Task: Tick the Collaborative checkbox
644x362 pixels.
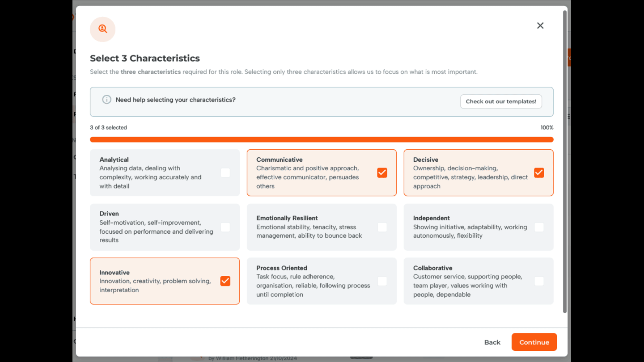Action: point(539,281)
